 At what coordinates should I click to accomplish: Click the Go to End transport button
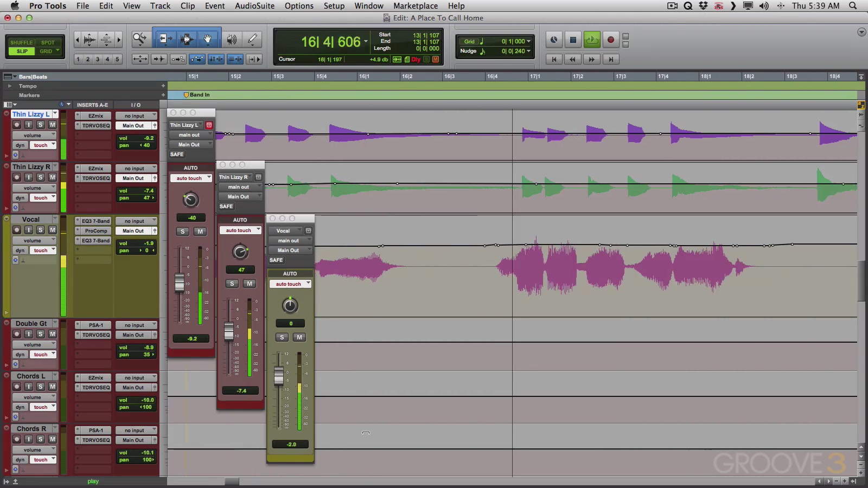click(611, 59)
